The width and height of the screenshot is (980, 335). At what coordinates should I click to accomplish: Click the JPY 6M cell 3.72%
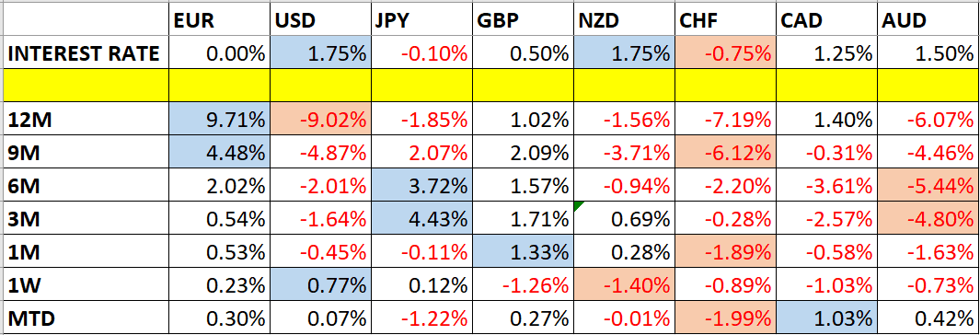(x=421, y=186)
